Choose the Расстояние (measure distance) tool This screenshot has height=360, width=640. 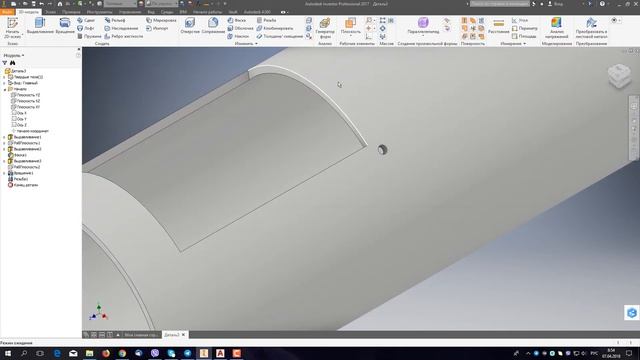[498, 26]
